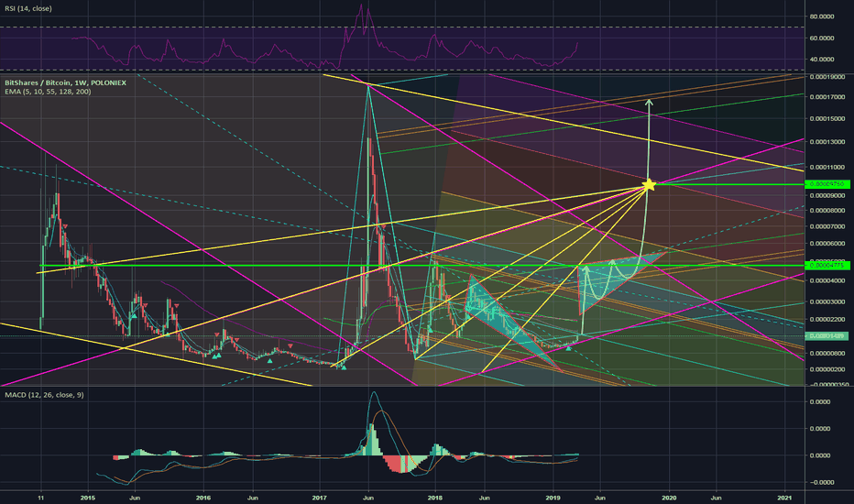Viewport: 854px width, 504px height.
Task: Click the 2021 label on the time axis
Action: point(785,498)
